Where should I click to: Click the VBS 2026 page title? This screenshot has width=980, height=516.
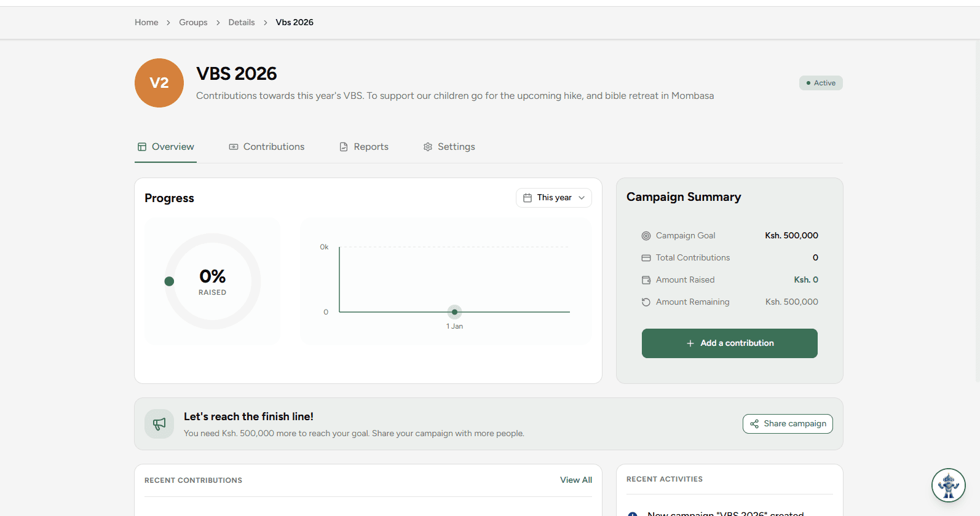pos(237,74)
